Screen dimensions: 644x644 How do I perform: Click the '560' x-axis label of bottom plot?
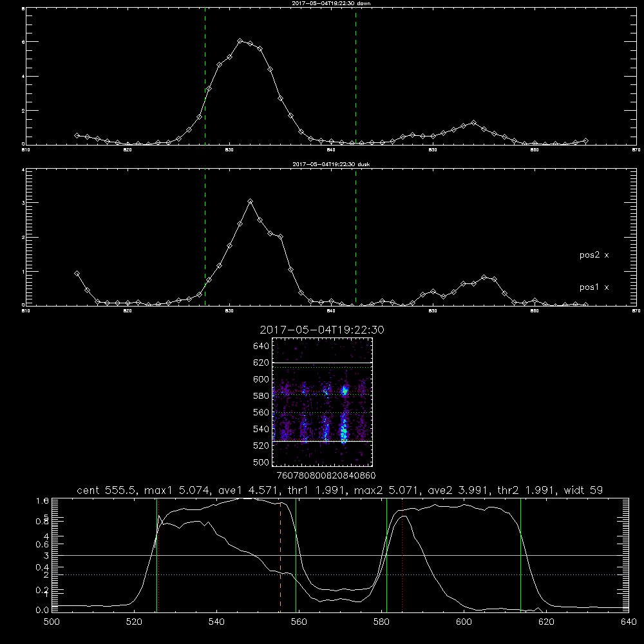pyautogui.click(x=299, y=622)
